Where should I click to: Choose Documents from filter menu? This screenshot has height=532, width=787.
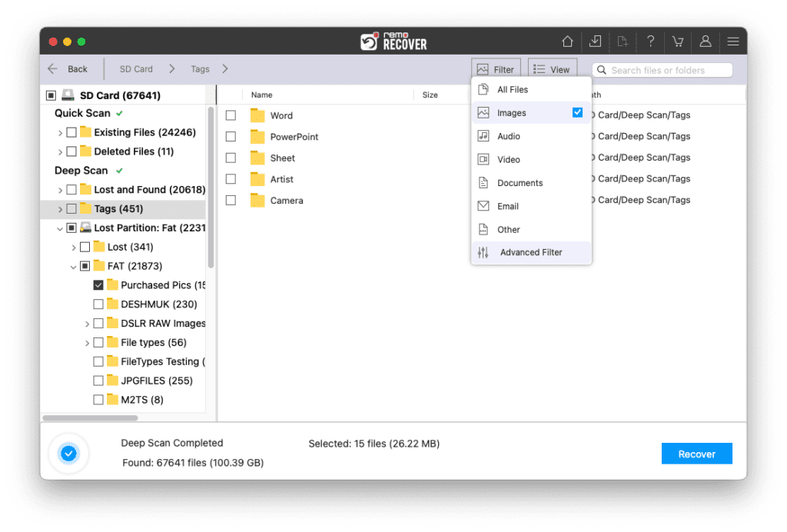coord(520,183)
